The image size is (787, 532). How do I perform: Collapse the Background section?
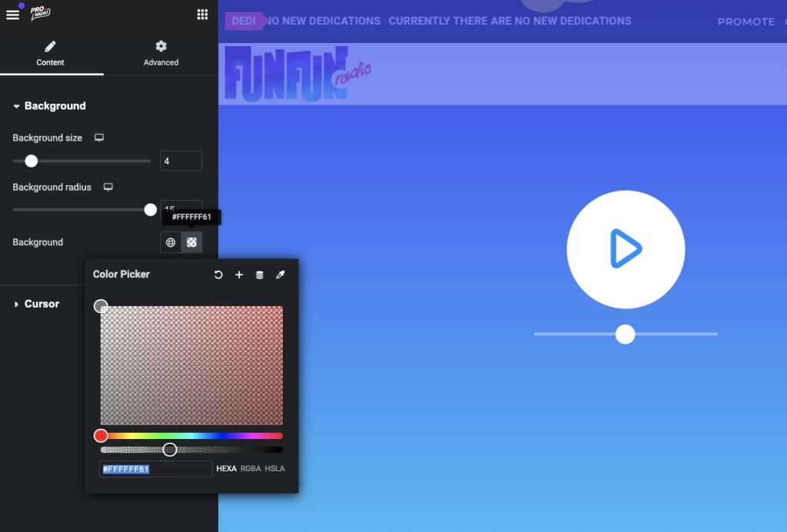pyautogui.click(x=49, y=105)
